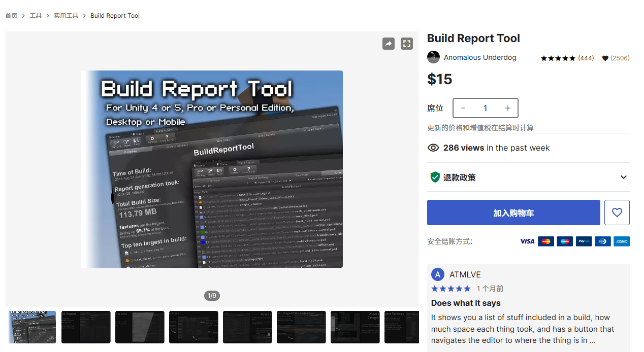Open the Anomalous Underdog publisher page
The image size is (644, 352).
pos(480,57)
